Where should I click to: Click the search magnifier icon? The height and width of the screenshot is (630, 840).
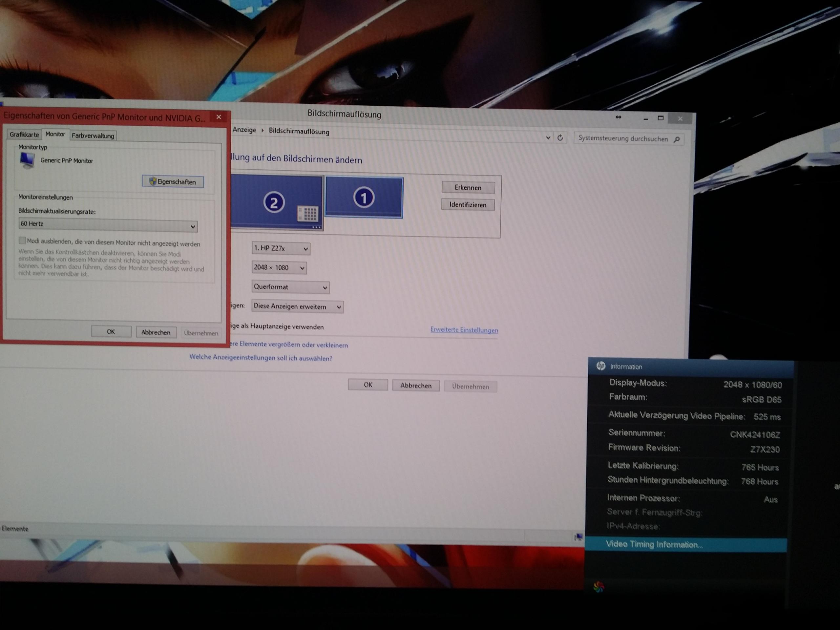(x=677, y=139)
